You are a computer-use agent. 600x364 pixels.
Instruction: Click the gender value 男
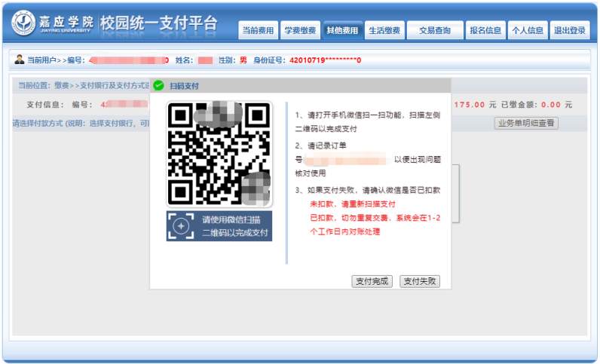tap(243, 60)
